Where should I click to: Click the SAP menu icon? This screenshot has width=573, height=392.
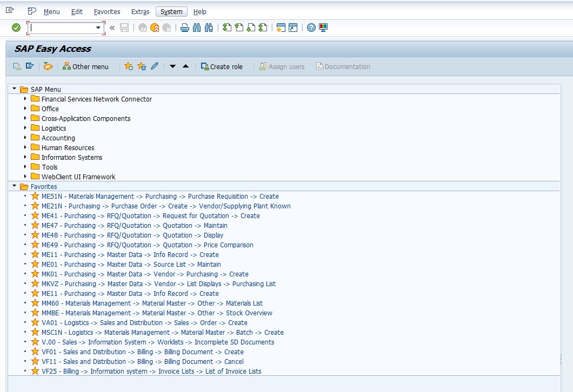30,66
